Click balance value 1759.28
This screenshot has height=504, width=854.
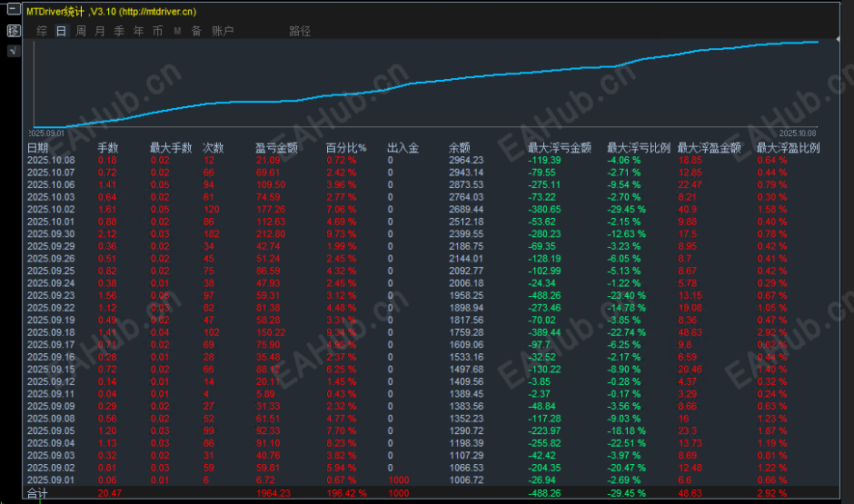tap(466, 332)
